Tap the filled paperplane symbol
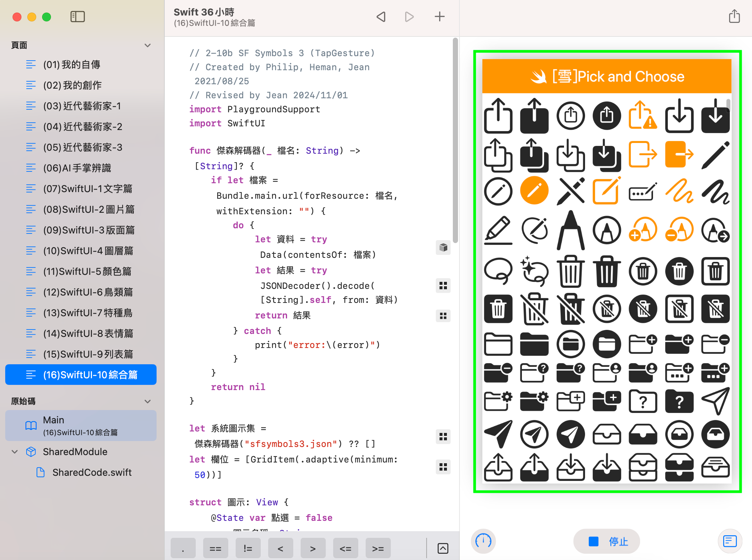The height and width of the screenshot is (560, 752). click(x=498, y=434)
